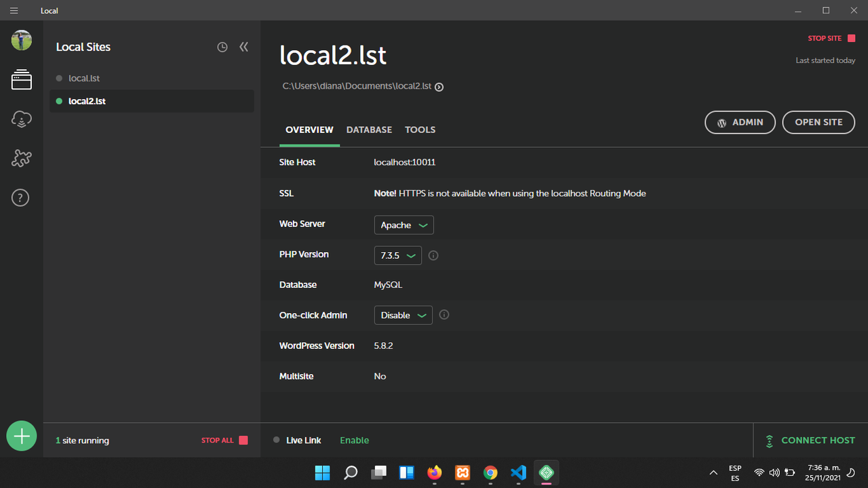Click the 1 site running status text

coord(82,441)
